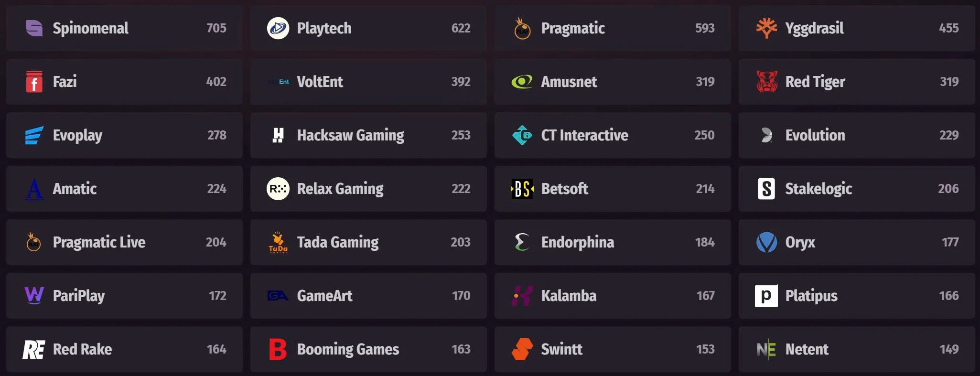Click the Amusnet game count 319
Image resolution: width=980 pixels, height=376 pixels.
pyautogui.click(x=705, y=82)
